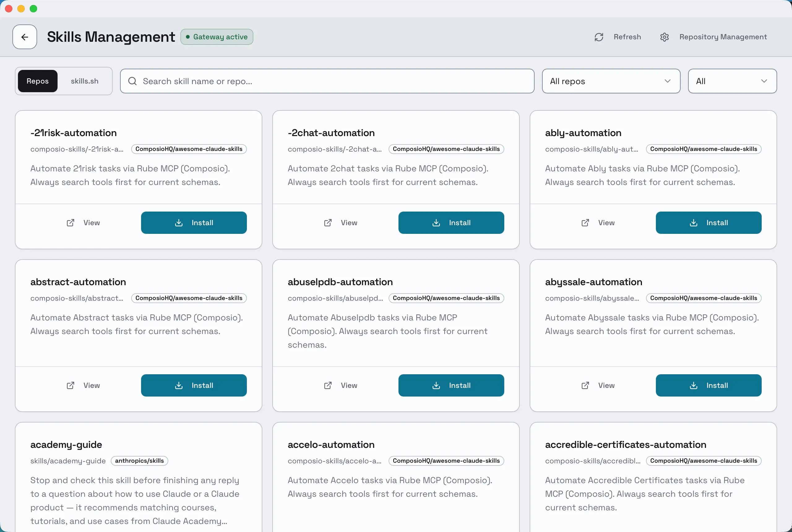The width and height of the screenshot is (792, 532).
Task: Click download icon on -2chat-automation Install
Action: 437,223
